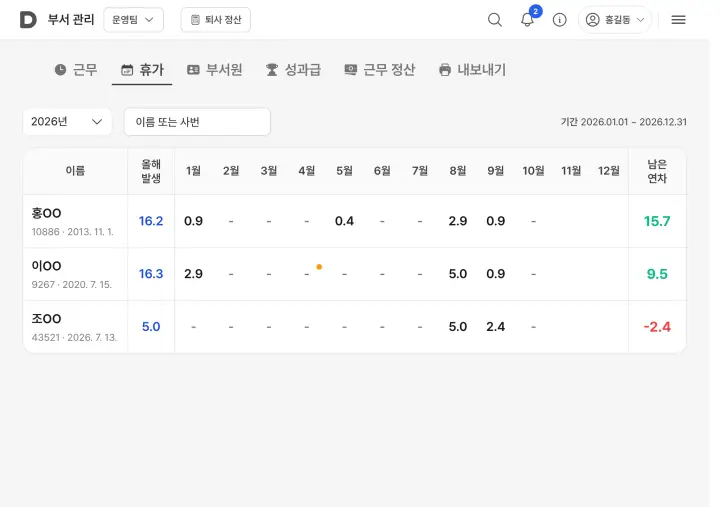
Task: Click employee details 9267 · 2020. 7. 15.
Action: (72, 285)
